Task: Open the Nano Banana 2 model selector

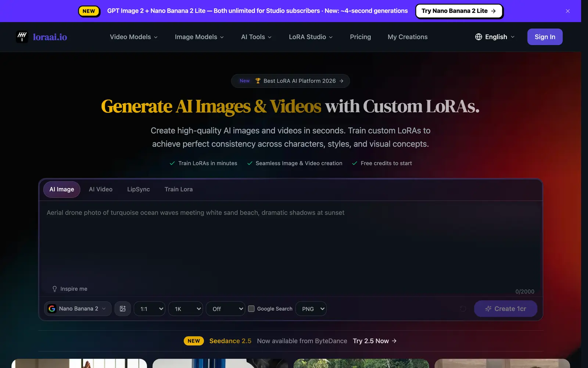Action: (x=78, y=309)
